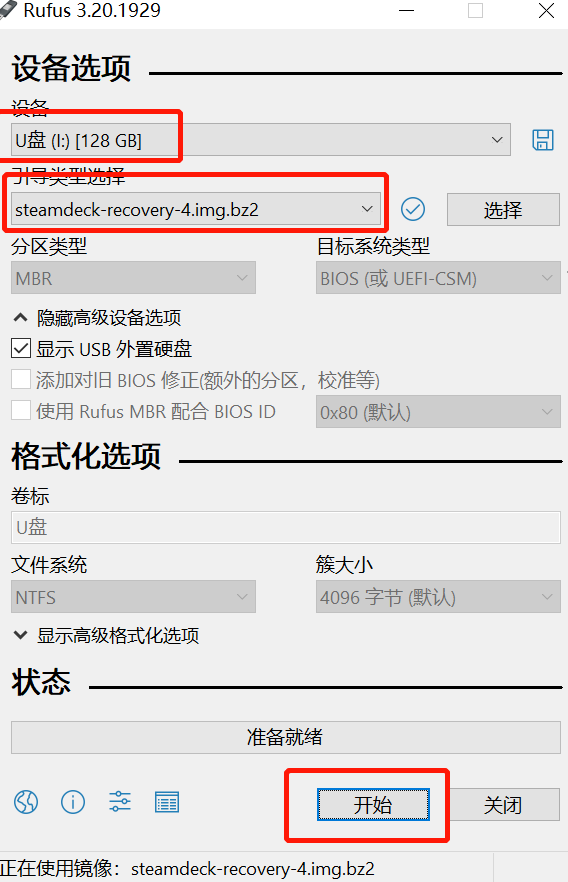Open application settings sliders icon
568x882 pixels.
[120, 802]
